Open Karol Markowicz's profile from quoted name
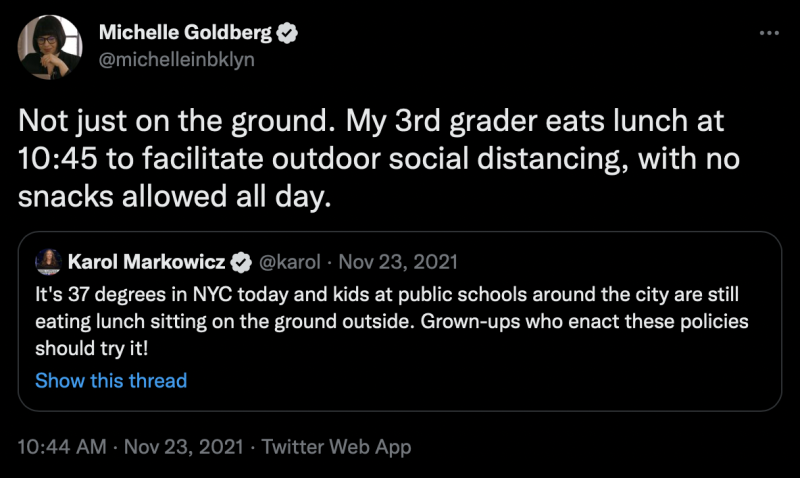The width and height of the screenshot is (800, 478). (148, 263)
